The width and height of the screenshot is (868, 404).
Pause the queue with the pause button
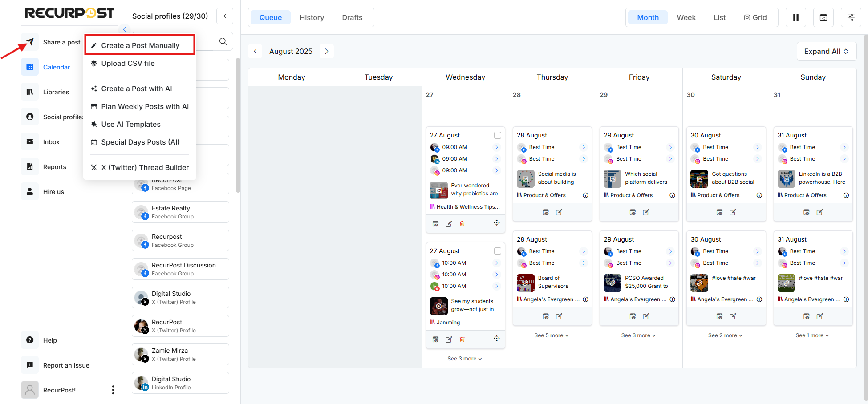point(796,17)
